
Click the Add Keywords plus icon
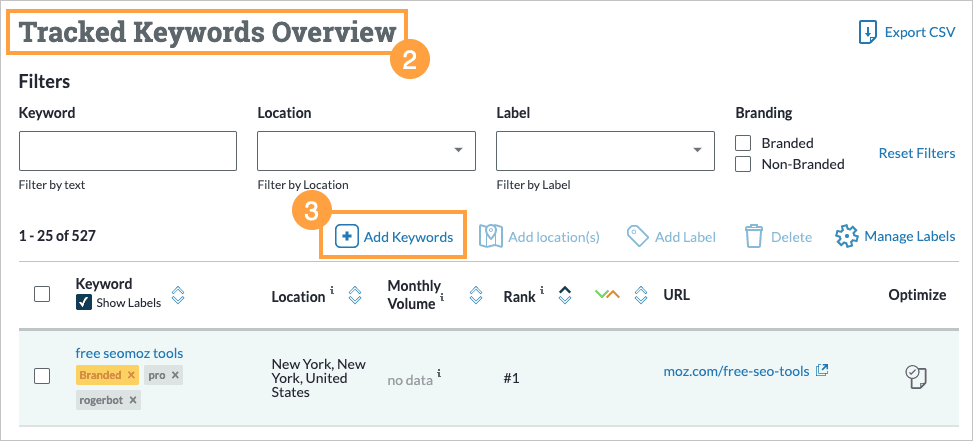[346, 237]
